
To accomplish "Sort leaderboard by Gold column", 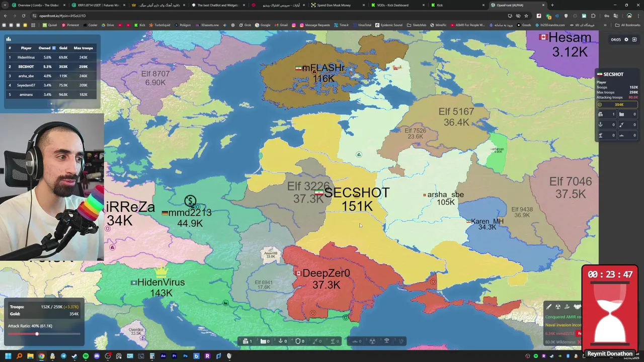I will [x=63, y=48].
